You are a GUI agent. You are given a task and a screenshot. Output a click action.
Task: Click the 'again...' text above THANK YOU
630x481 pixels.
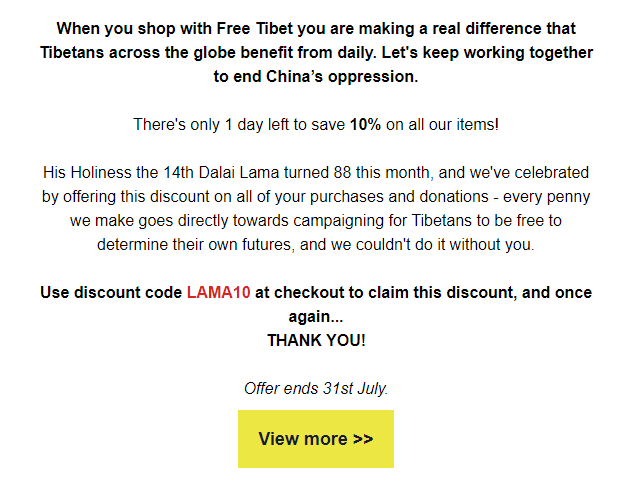(316, 317)
